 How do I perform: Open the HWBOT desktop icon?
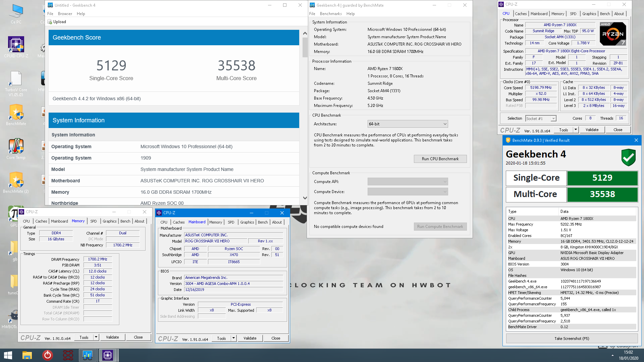[10, 318]
